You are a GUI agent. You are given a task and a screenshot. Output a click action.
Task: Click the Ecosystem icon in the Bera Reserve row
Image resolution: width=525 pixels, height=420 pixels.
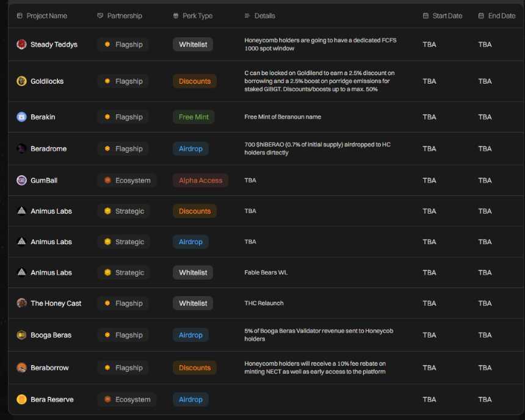[x=107, y=399]
